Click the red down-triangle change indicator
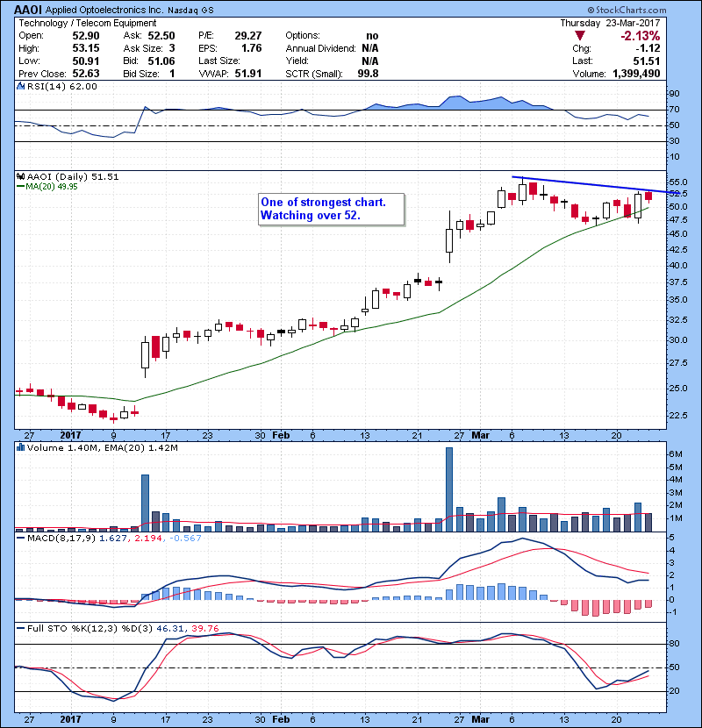 579,36
